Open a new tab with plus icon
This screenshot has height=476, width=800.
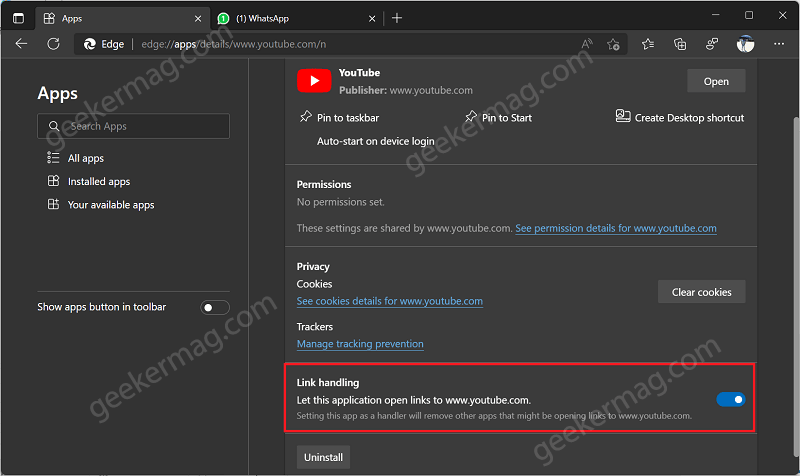pyautogui.click(x=397, y=18)
